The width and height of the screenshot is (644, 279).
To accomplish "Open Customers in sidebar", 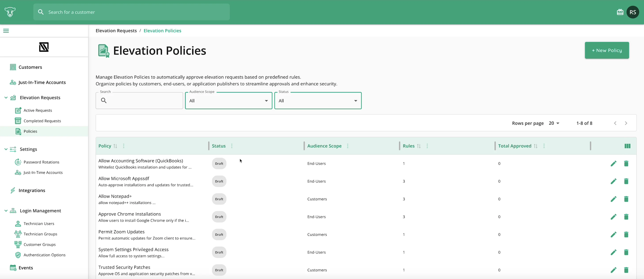I will click(30, 67).
